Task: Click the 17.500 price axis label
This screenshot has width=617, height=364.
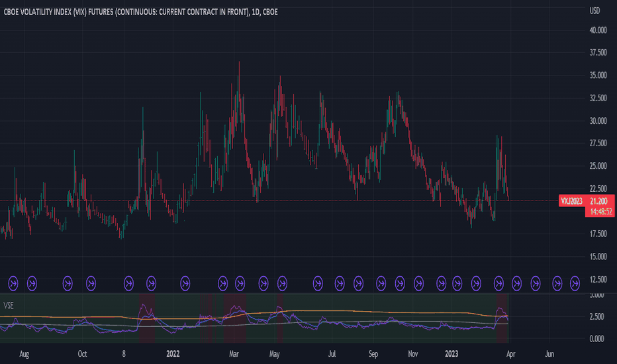Action: [x=598, y=234]
